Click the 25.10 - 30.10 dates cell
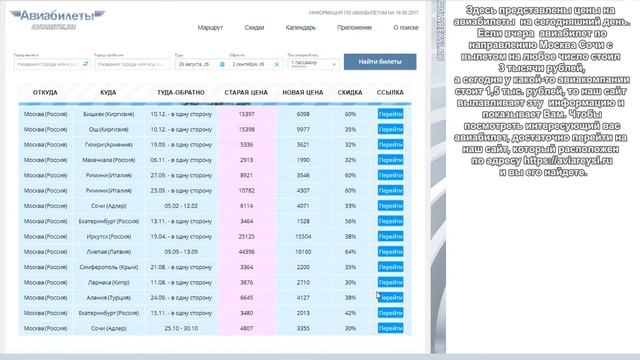The image size is (640, 360). [x=181, y=328]
